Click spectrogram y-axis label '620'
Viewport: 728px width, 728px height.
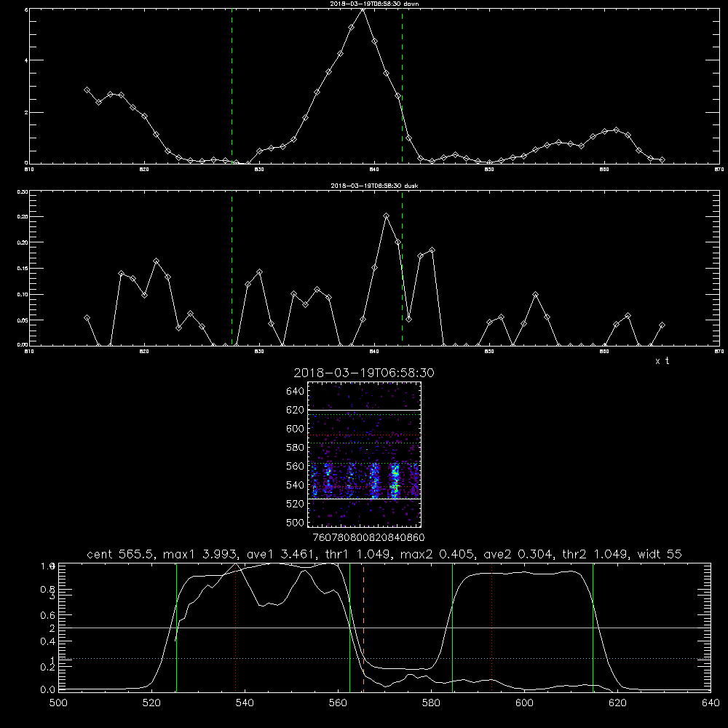pyautogui.click(x=296, y=410)
